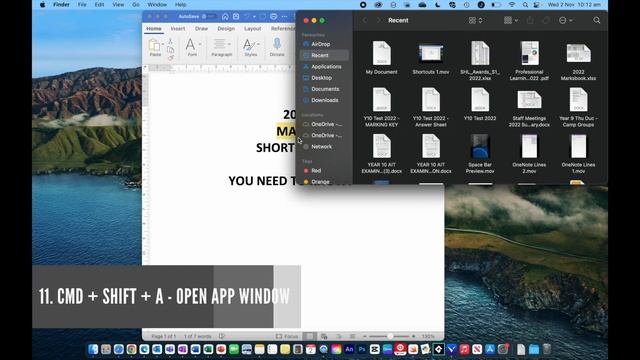The height and width of the screenshot is (360, 640).
Task: Select the Space Bar Preview.mov file
Action: click(480, 154)
